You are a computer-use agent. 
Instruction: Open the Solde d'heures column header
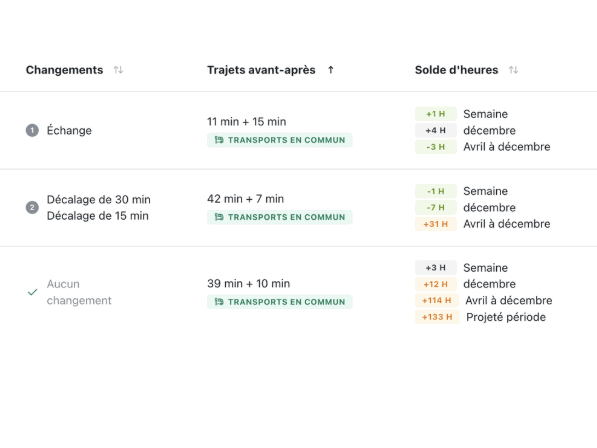click(457, 70)
